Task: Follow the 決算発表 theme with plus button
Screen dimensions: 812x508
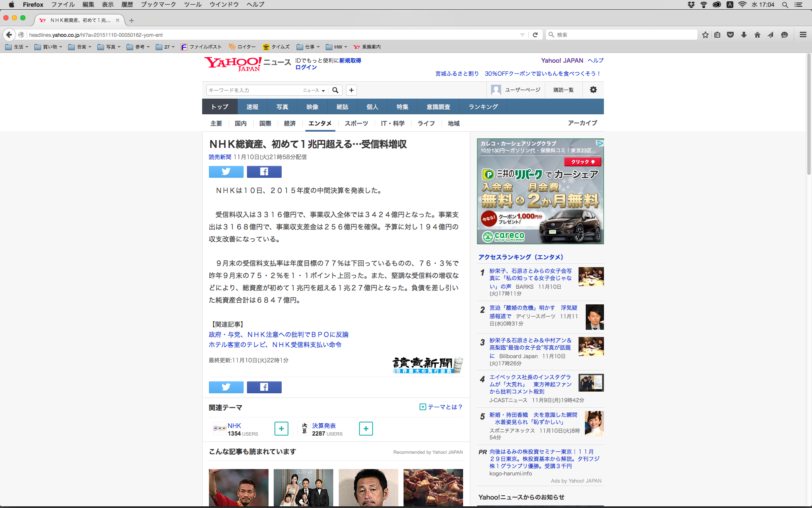Action: (x=366, y=428)
